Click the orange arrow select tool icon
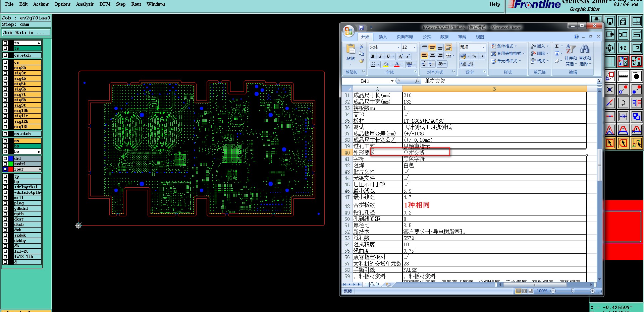The height and width of the screenshot is (312, 644). [x=610, y=143]
